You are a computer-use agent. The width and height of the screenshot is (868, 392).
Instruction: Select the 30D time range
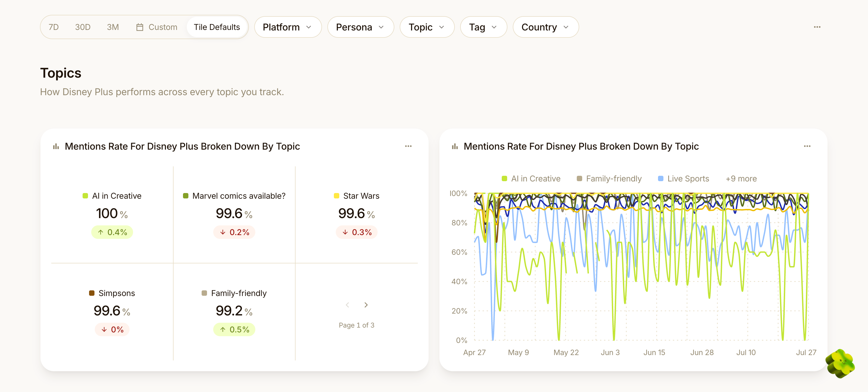[83, 27]
